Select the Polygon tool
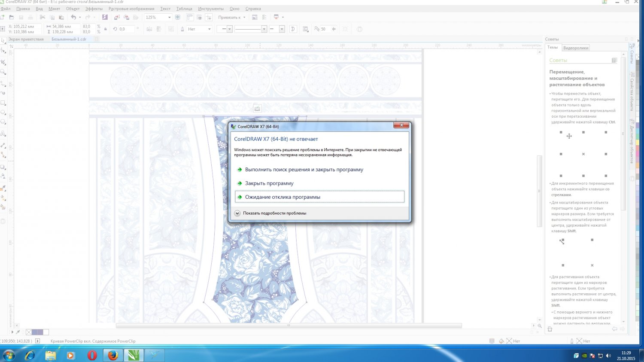 pyautogui.click(x=3, y=123)
